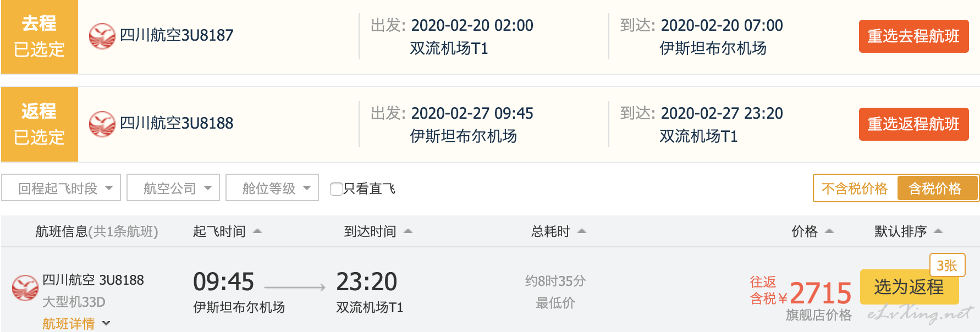
Task: Click 重选去程航班 button
Action: 914,36
